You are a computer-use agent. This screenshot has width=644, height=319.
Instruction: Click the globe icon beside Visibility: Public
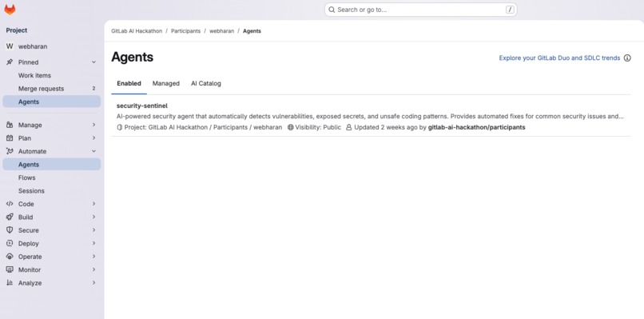tap(290, 127)
